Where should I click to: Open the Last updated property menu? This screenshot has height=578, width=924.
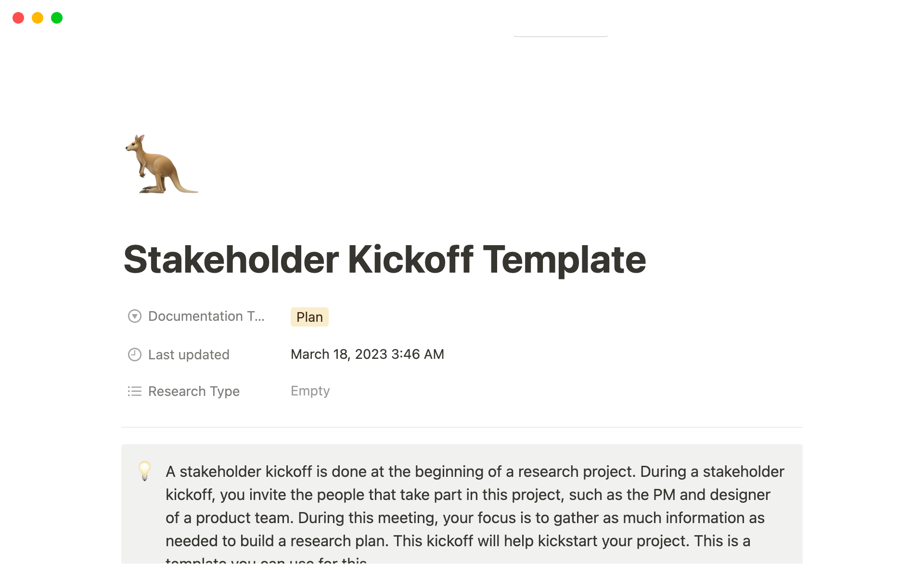189,355
